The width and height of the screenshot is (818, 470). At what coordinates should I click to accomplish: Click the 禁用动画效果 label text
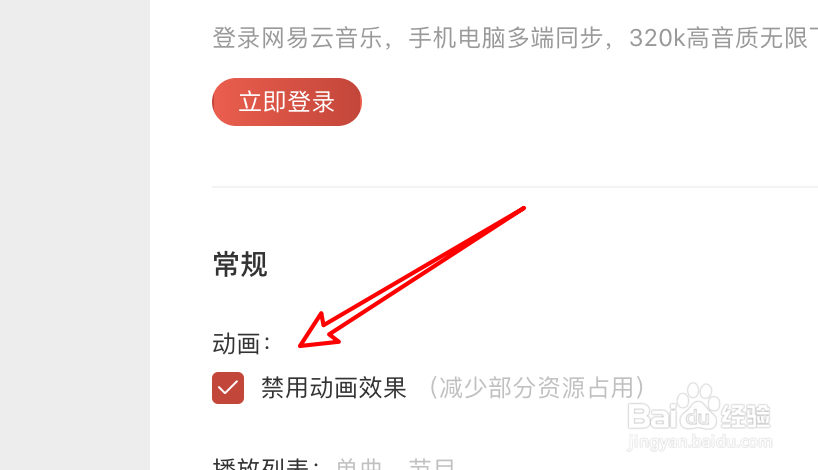click(334, 388)
